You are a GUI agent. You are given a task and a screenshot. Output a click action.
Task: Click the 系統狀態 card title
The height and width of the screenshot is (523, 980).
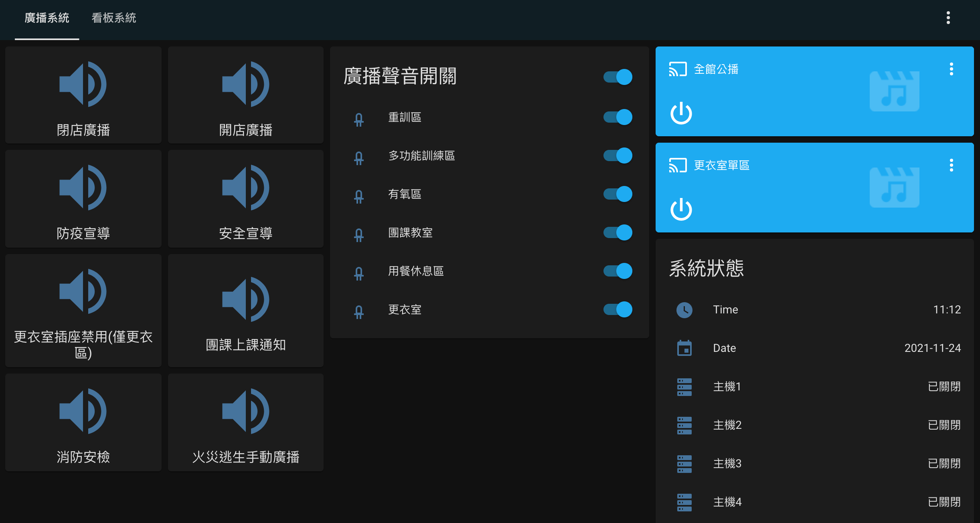click(707, 268)
